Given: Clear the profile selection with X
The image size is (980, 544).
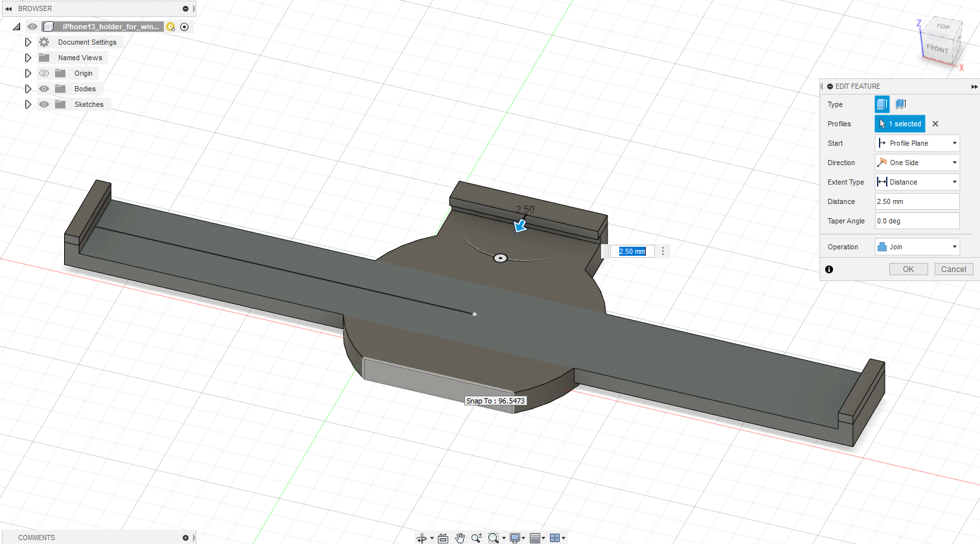Looking at the screenshot, I should (x=935, y=124).
